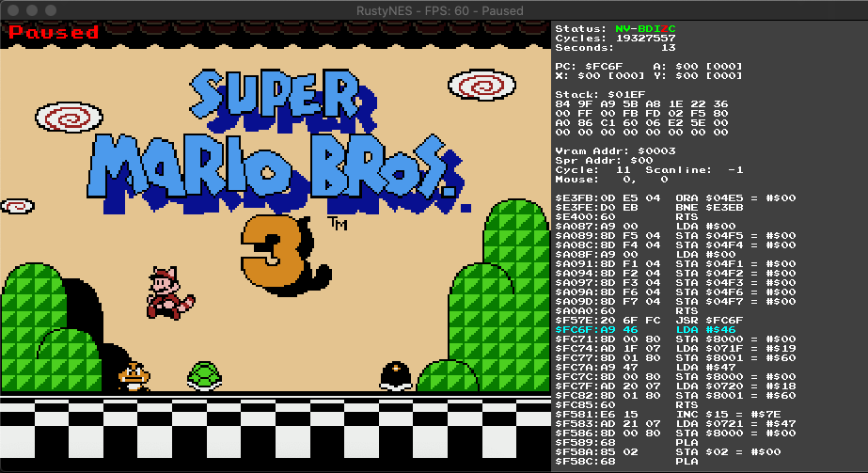
Task: Click disassembly line $E3FE BNE $E3EB
Action: [x=649, y=208]
